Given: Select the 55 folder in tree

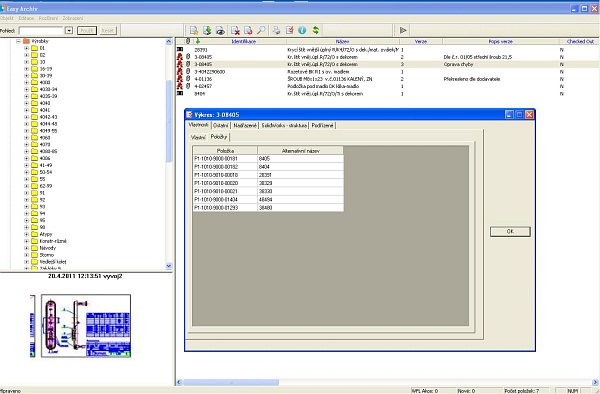Looking at the screenshot, I should coord(42,179).
